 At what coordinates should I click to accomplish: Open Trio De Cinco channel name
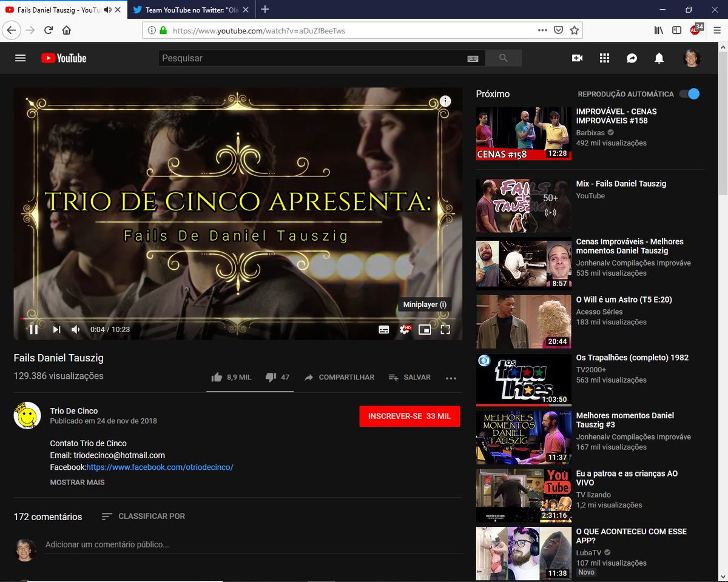click(74, 411)
